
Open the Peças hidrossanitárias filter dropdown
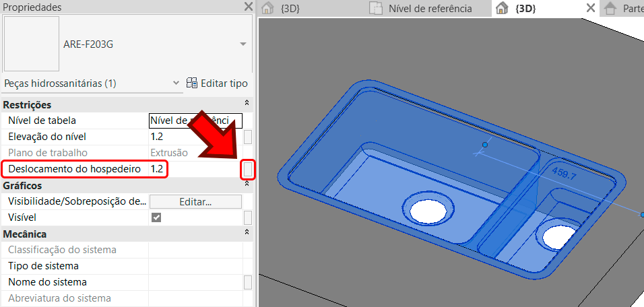[x=176, y=83]
